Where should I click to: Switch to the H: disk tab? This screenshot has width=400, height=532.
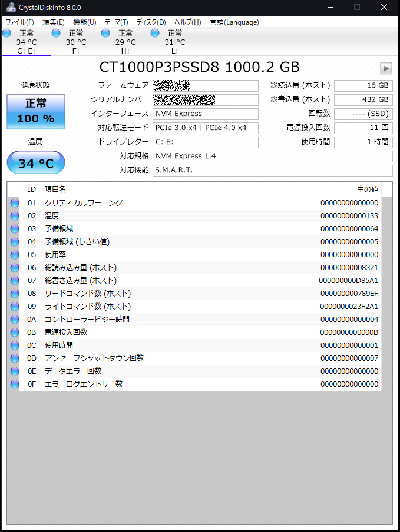pos(125,42)
